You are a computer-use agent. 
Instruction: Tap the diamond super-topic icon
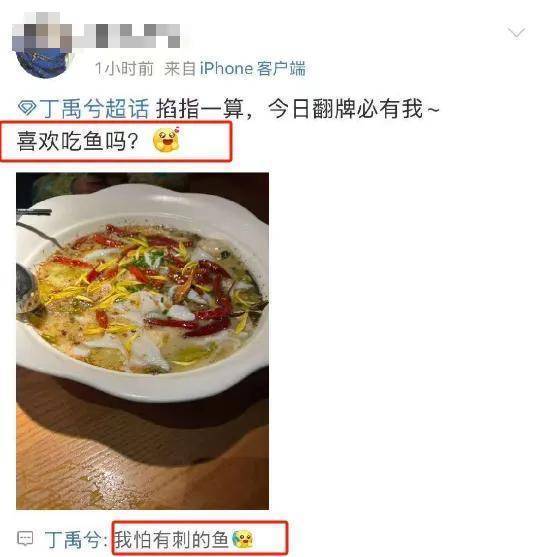(x=27, y=108)
